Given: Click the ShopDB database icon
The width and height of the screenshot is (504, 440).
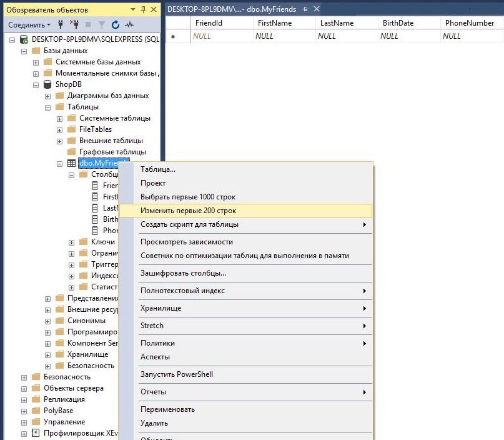Looking at the screenshot, I should coord(46,84).
